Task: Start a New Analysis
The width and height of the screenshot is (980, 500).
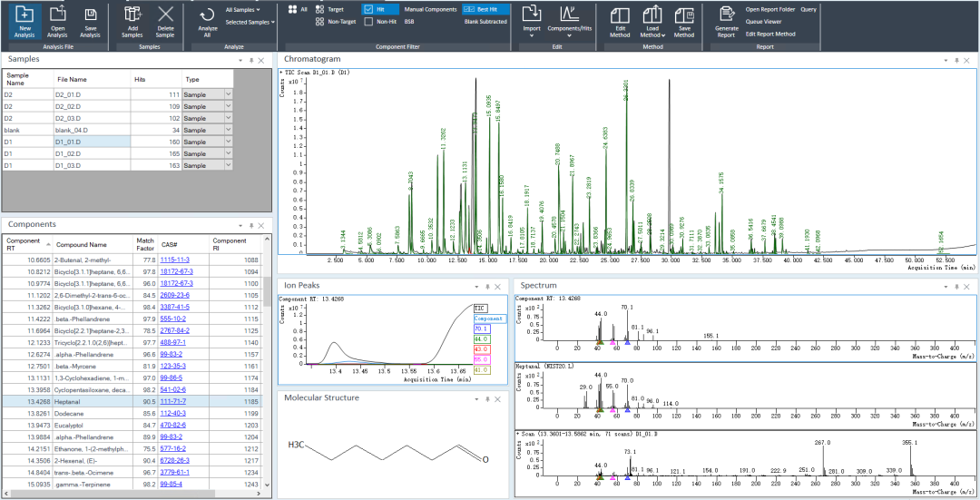Action: (25, 22)
